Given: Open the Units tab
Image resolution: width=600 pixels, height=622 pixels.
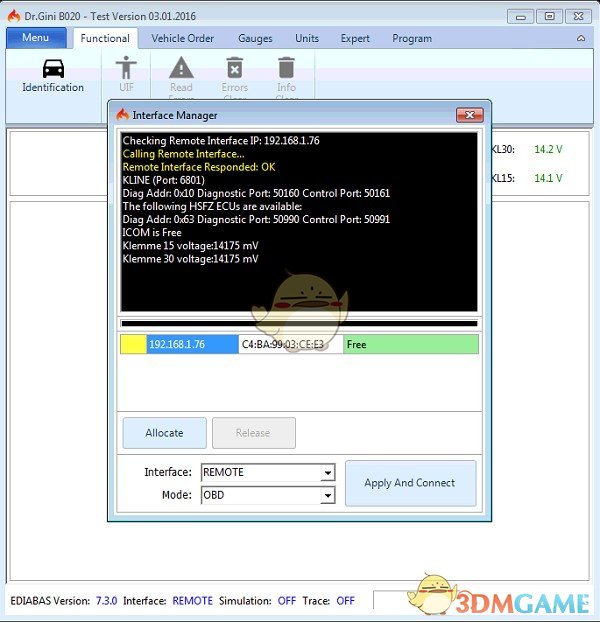Looking at the screenshot, I should [307, 38].
